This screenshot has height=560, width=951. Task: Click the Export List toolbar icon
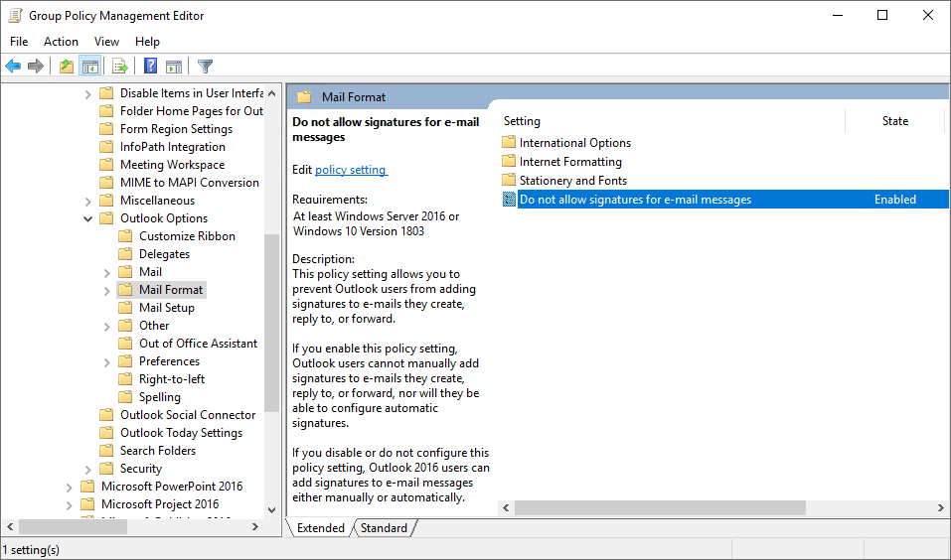click(120, 67)
